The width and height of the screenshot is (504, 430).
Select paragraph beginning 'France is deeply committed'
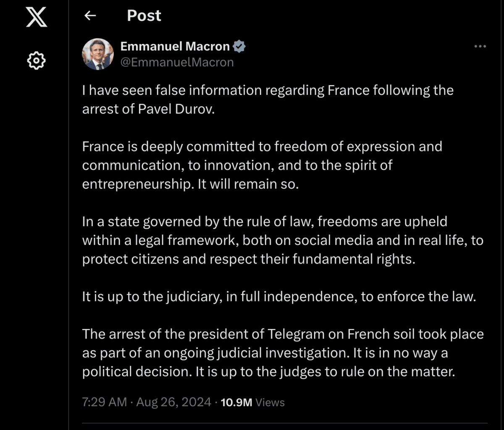[262, 165]
